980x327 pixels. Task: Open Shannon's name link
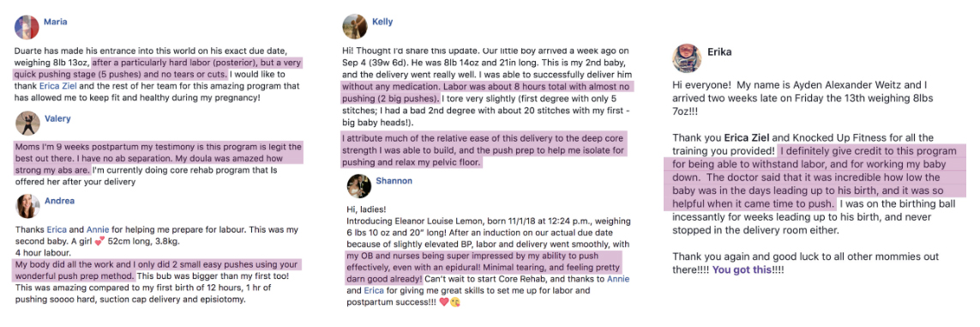click(x=394, y=181)
